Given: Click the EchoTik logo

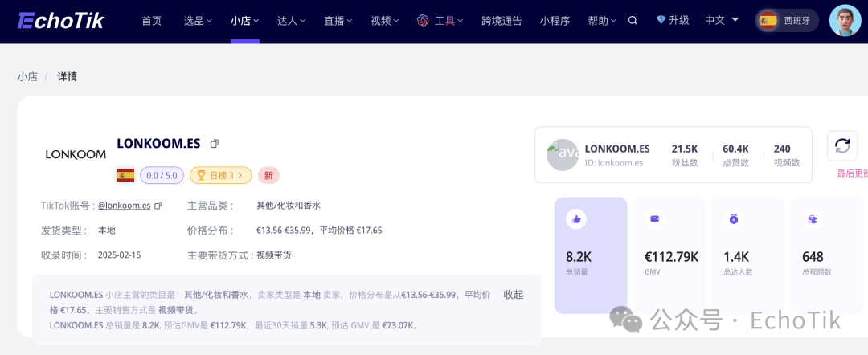Looking at the screenshot, I should (60, 21).
